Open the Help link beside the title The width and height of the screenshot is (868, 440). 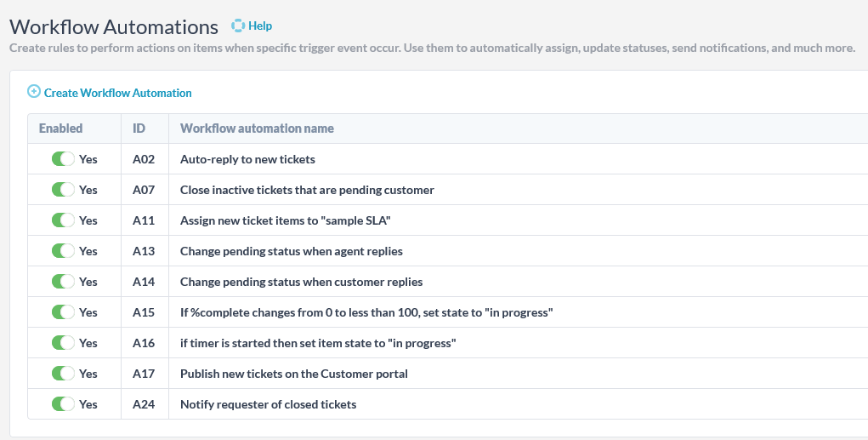(x=260, y=26)
